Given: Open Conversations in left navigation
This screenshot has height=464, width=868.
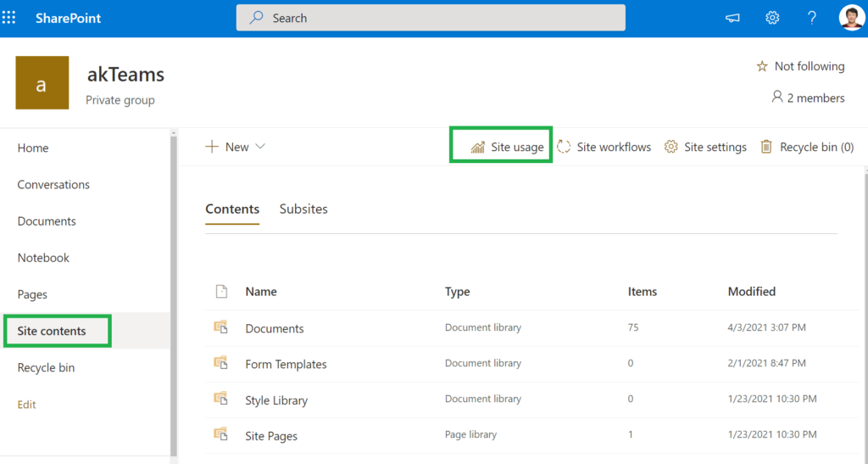Looking at the screenshot, I should point(53,184).
